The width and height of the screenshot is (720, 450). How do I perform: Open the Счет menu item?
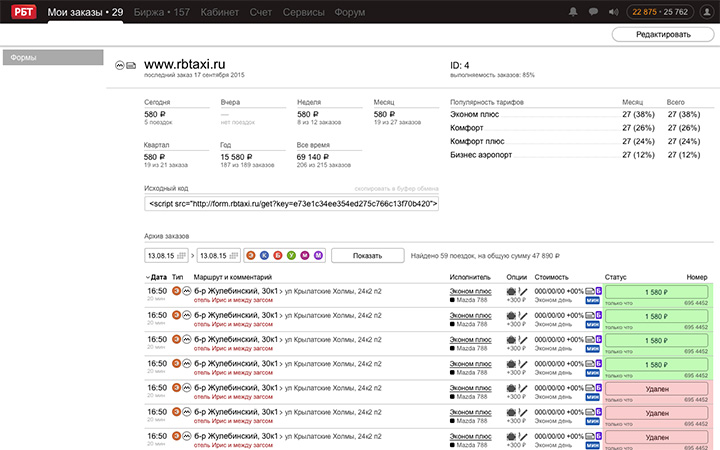point(260,12)
